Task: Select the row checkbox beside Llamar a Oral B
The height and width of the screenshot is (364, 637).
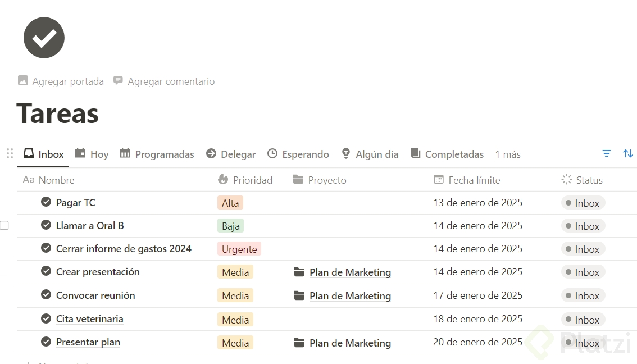Action: coord(4,225)
